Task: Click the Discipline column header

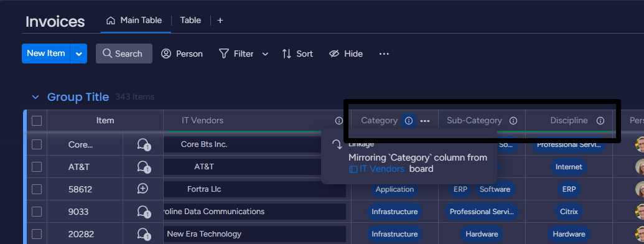Action: tap(569, 121)
